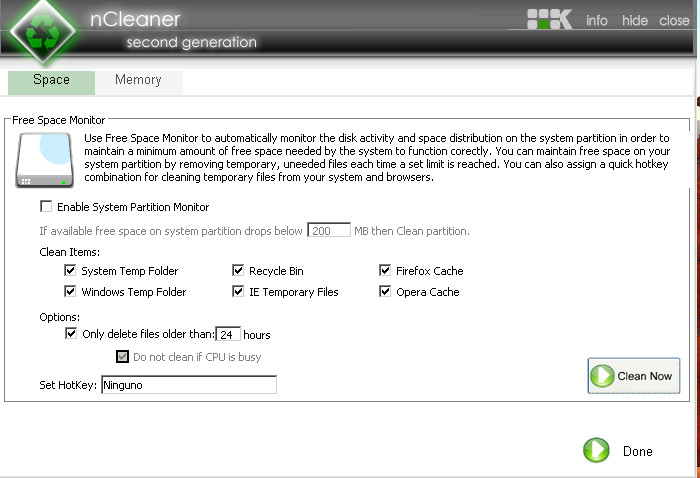700x478 pixels.
Task: Uncheck Windows Temp Folder item
Action: tap(70, 291)
